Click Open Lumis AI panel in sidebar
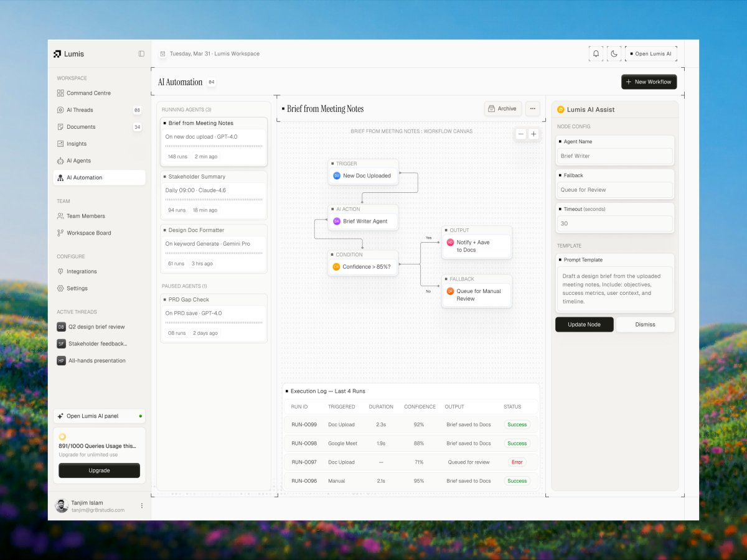The height and width of the screenshot is (560, 747). coord(100,416)
